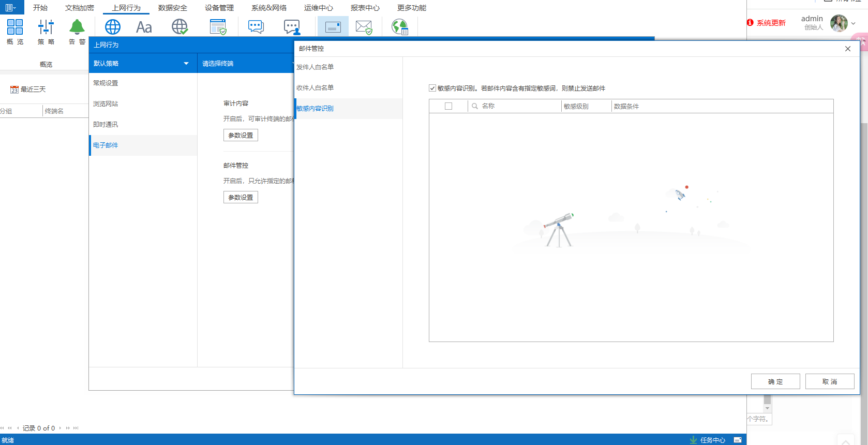This screenshot has height=445, width=868.
Task: Open the 运维中心 ribbon tab
Action: 319,8
